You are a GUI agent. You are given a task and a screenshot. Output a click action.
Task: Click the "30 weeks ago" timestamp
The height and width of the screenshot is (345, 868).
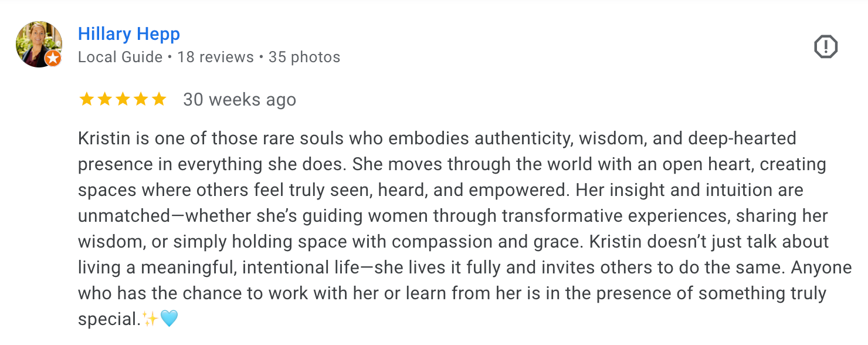pos(239,100)
